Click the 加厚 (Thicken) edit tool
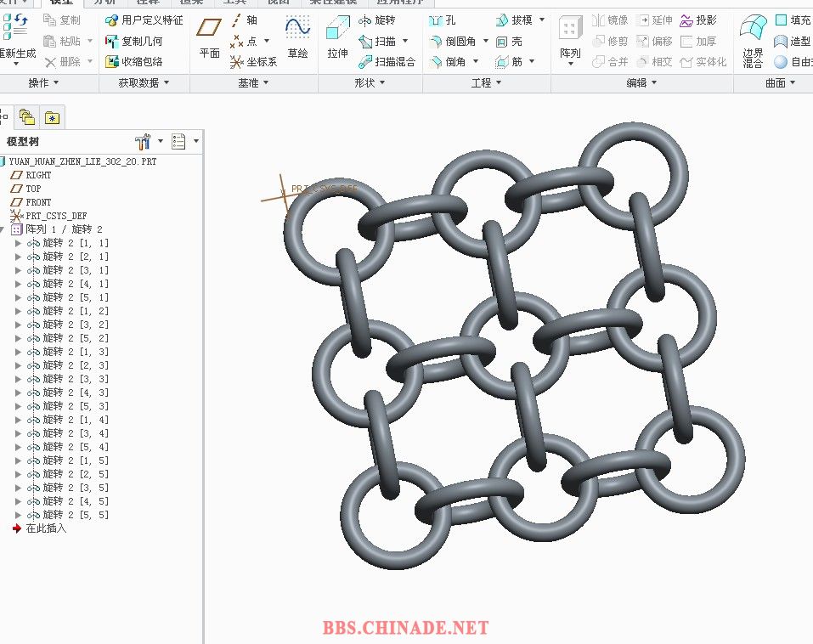 (698, 41)
